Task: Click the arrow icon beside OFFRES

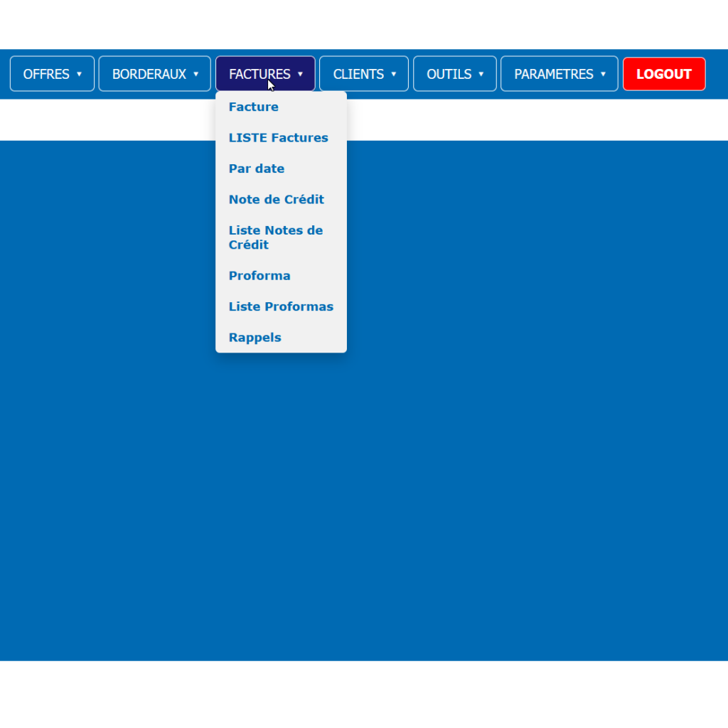Action: [x=79, y=74]
